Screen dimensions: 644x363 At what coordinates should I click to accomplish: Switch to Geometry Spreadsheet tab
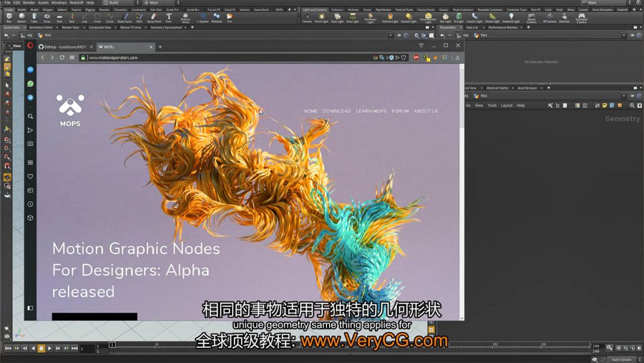[166, 28]
